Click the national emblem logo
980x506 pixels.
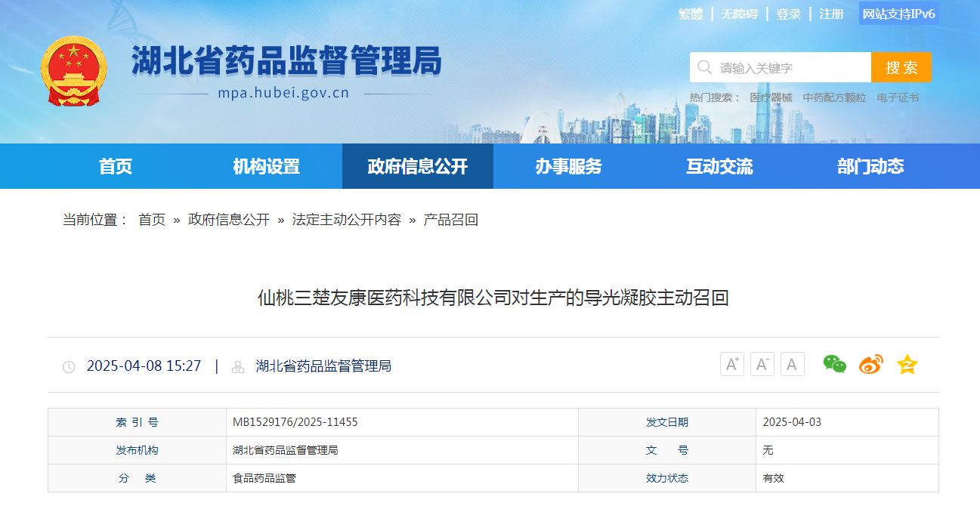coord(73,71)
